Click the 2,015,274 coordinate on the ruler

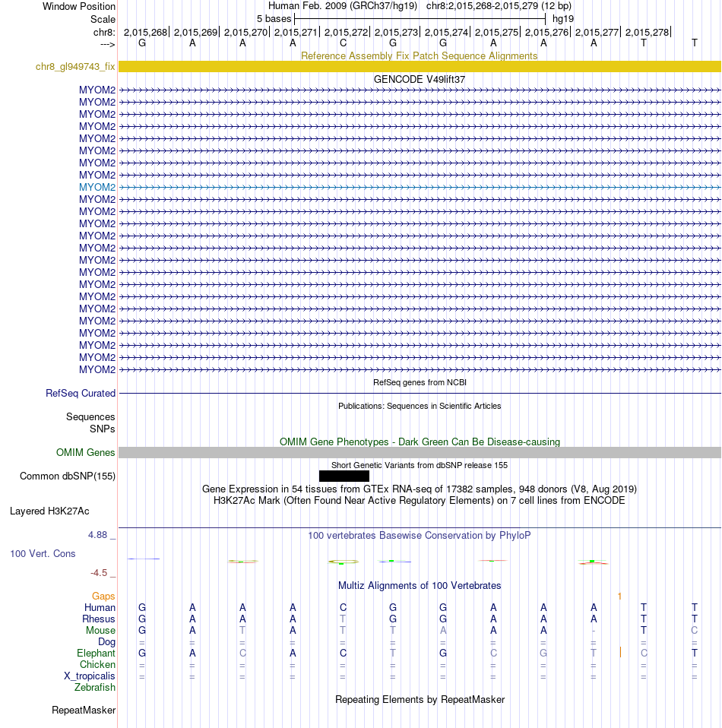[446, 32]
